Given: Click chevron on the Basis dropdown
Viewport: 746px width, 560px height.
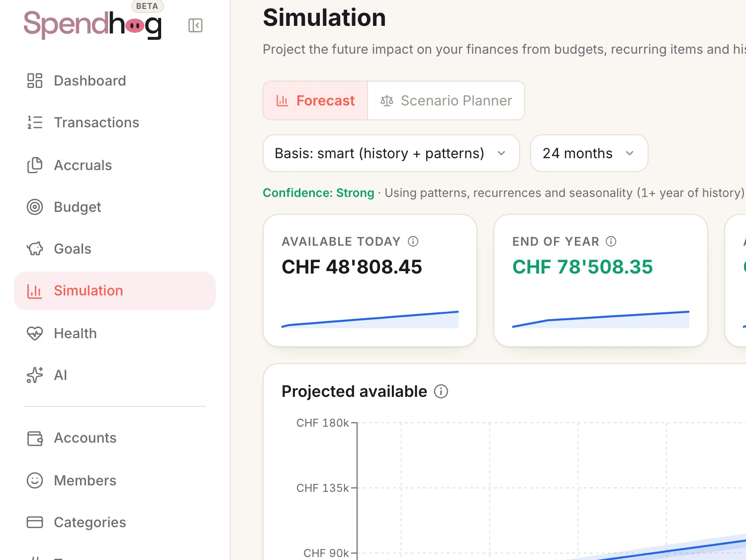Looking at the screenshot, I should pos(501,153).
